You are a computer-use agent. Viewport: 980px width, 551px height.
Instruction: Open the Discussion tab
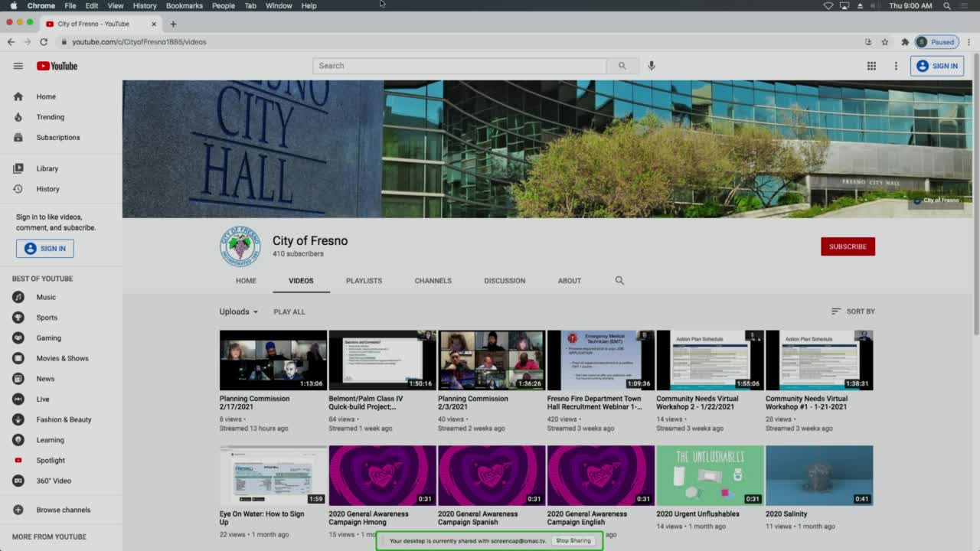point(505,281)
